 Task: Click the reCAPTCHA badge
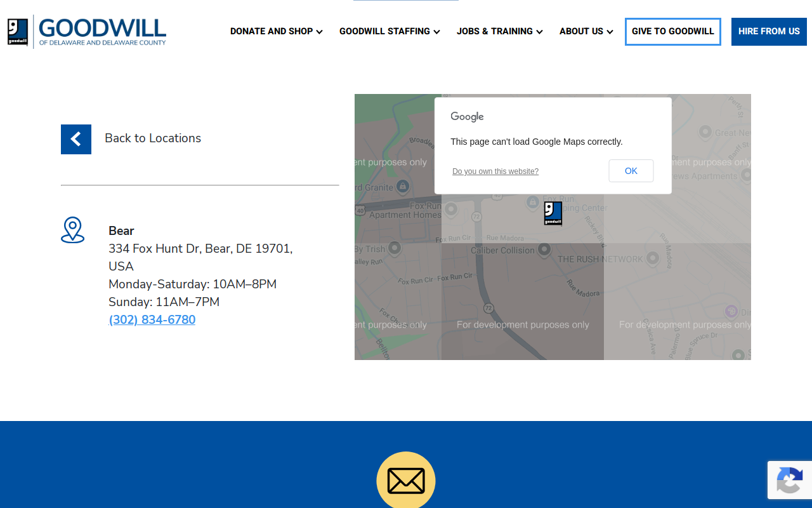click(790, 481)
